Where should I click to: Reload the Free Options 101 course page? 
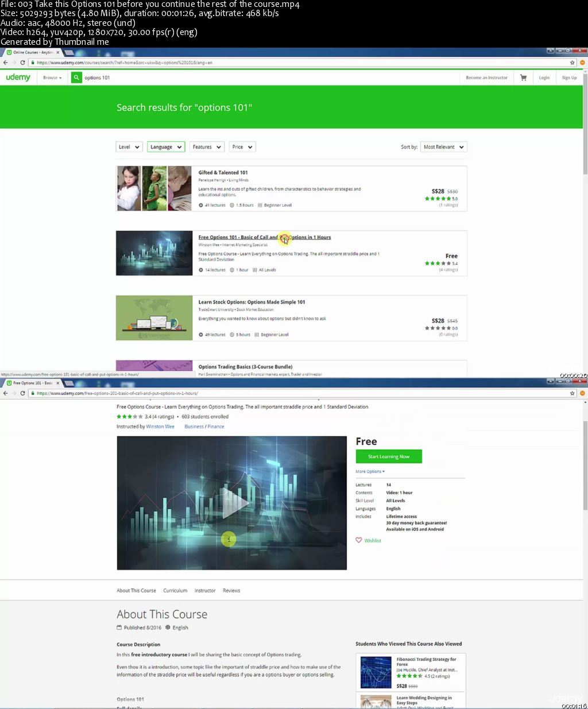(23, 393)
